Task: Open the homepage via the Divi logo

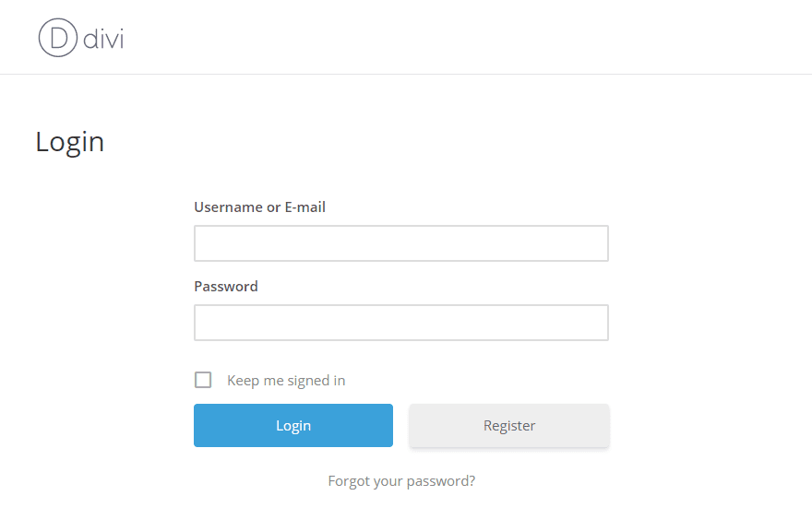Action: tap(78, 37)
